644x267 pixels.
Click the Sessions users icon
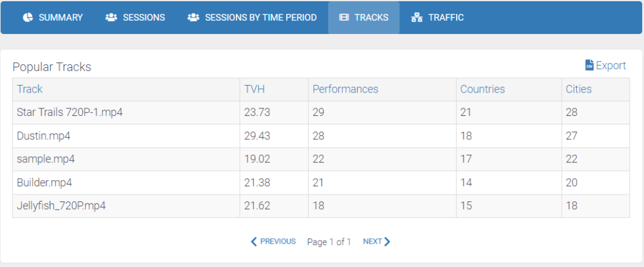(111, 18)
